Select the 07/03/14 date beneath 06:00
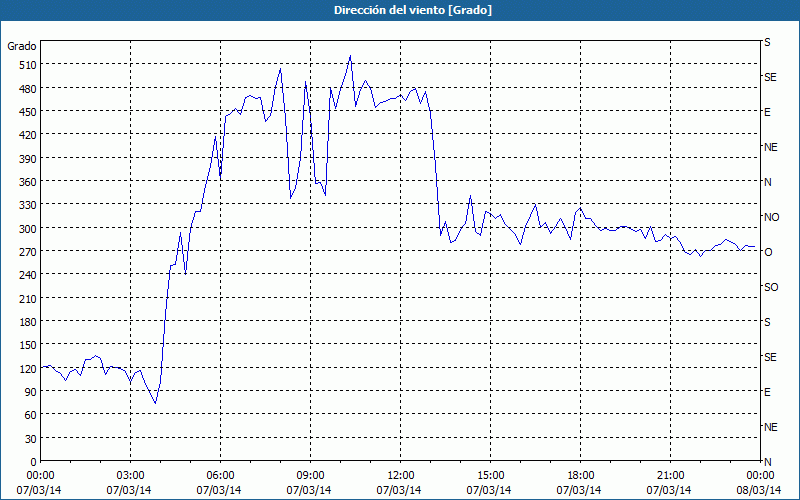Screen dimensions: 800x500 click(x=219, y=490)
